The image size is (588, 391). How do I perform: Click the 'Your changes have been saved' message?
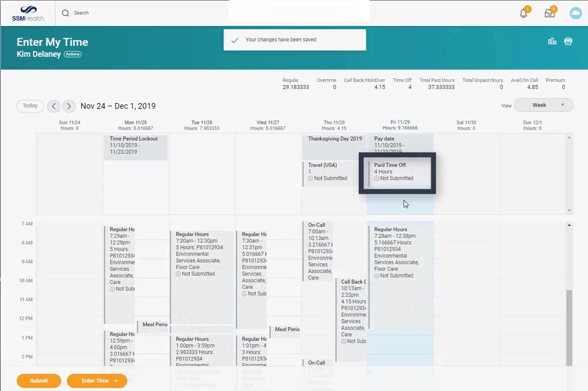click(x=281, y=40)
